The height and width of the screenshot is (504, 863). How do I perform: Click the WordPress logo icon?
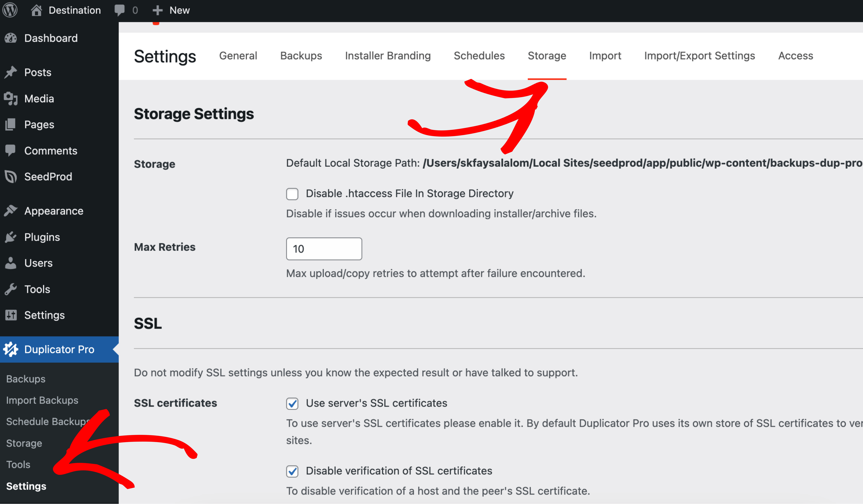(x=10, y=10)
